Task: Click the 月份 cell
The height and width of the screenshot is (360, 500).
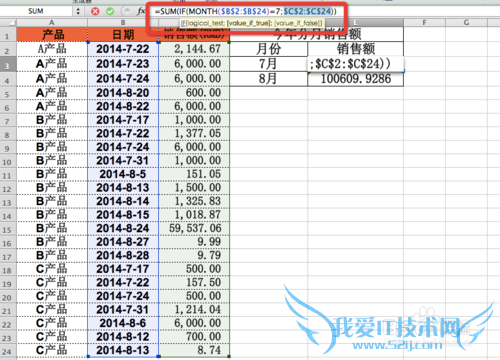Action: click(x=269, y=49)
